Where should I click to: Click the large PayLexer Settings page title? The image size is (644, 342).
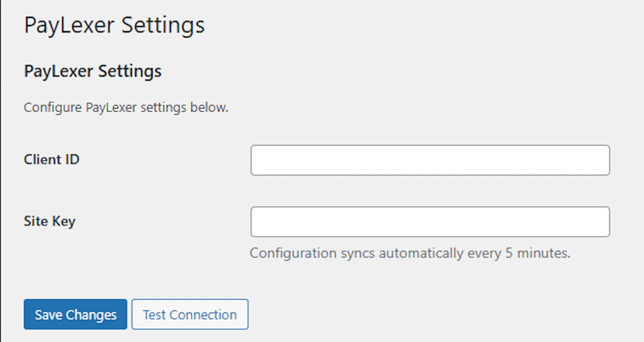coord(114,25)
